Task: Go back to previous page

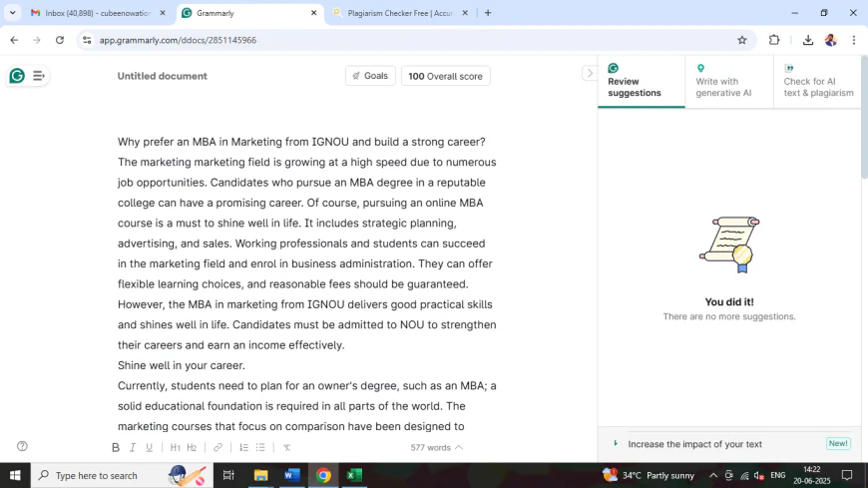Action: click(14, 40)
